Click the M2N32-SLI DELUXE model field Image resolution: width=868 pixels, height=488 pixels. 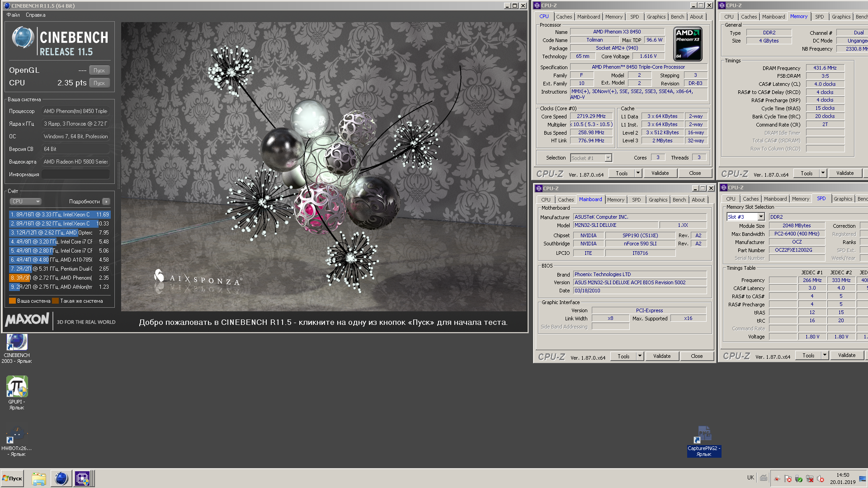(616, 225)
